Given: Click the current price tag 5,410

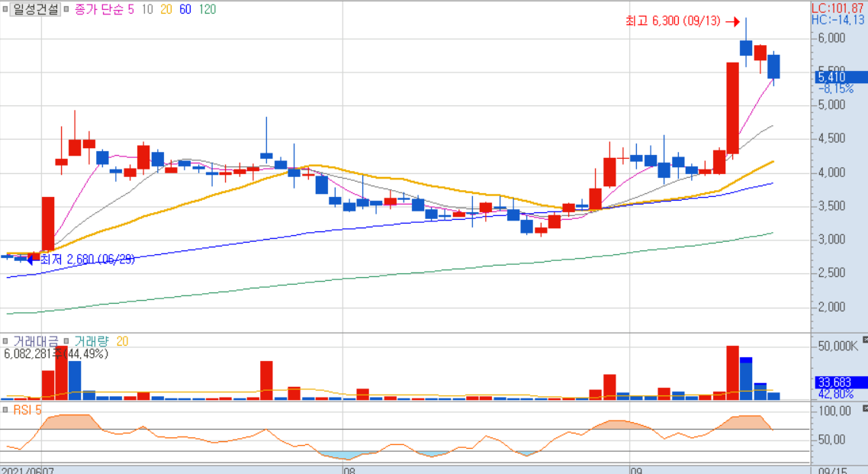Looking at the screenshot, I should [841, 77].
